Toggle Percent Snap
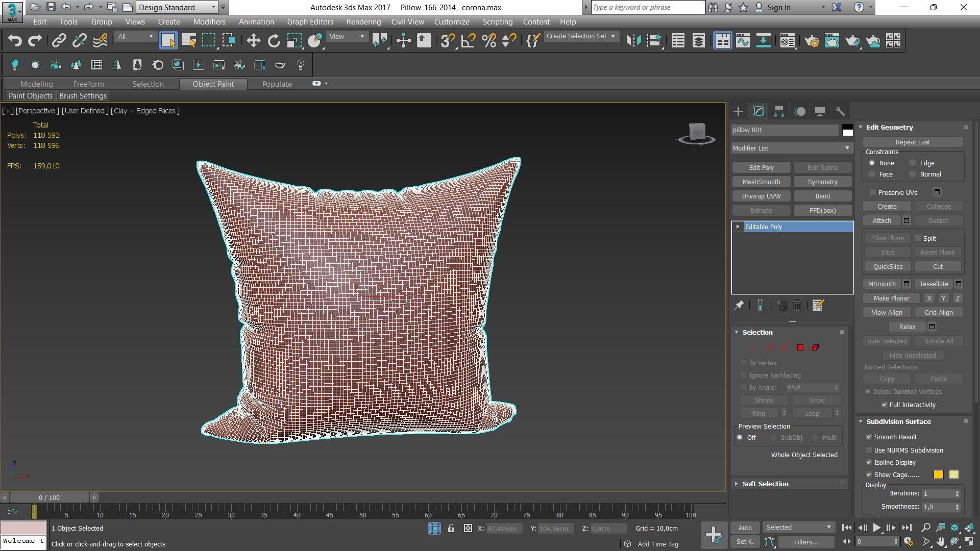980x551 pixels. pyautogui.click(x=488, y=41)
